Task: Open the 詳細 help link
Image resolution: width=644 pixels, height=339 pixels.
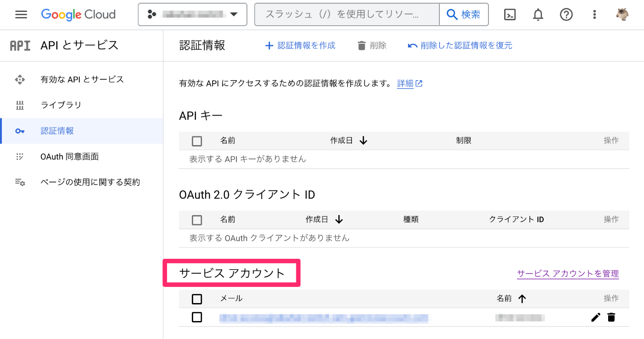Action: [x=410, y=84]
